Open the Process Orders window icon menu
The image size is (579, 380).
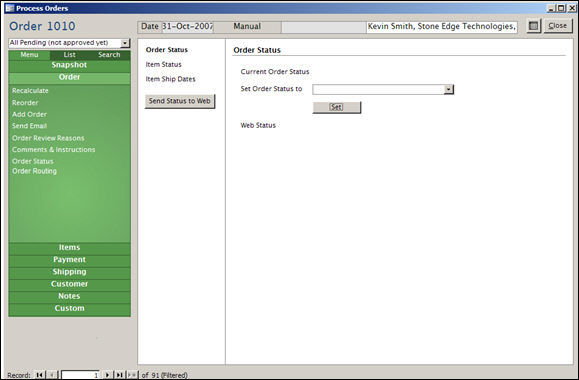[x=10, y=8]
